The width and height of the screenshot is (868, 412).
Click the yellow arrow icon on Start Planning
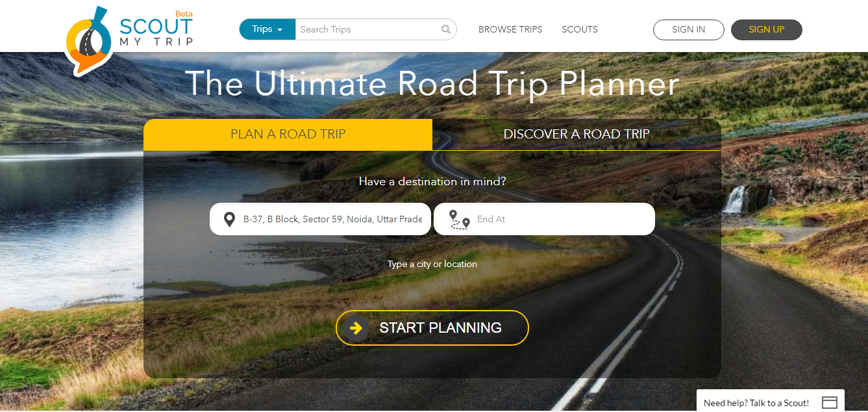pyautogui.click(x=356, y=328)
